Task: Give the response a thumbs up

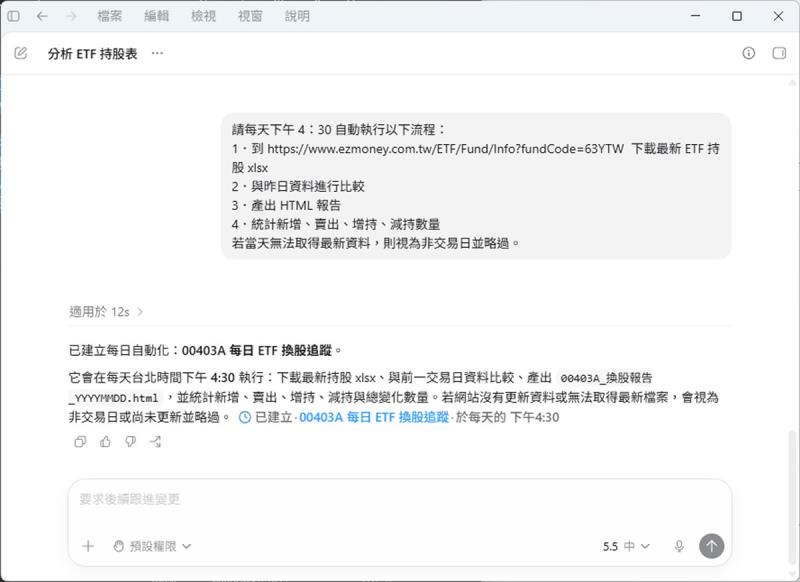Action: click(x=106, y=442)
